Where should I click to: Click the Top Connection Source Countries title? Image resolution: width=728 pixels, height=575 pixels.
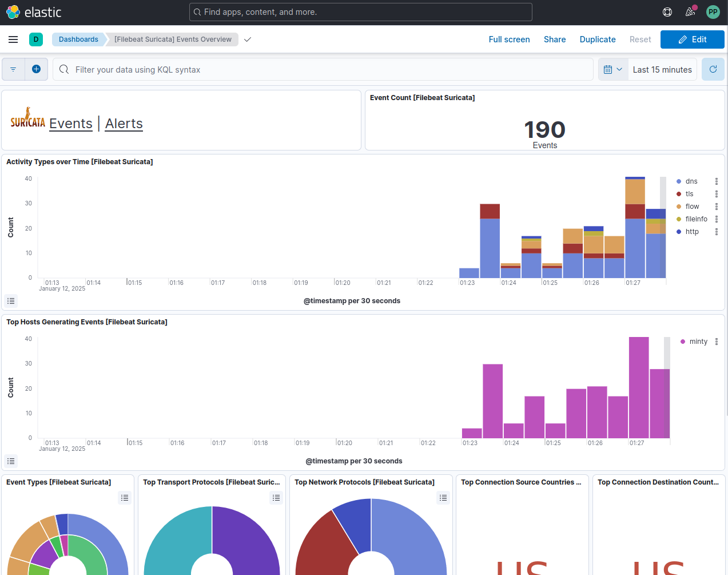click(x=521, y=482)
